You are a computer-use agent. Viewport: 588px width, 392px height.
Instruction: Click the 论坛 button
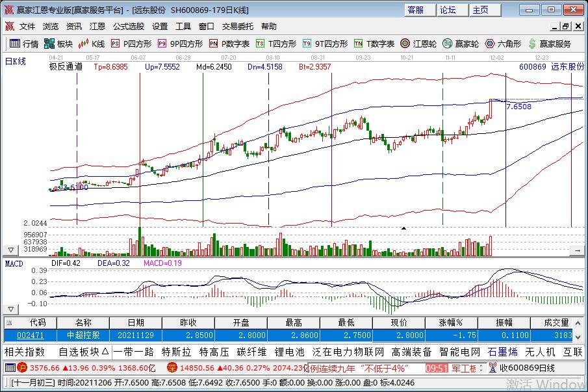453,10
